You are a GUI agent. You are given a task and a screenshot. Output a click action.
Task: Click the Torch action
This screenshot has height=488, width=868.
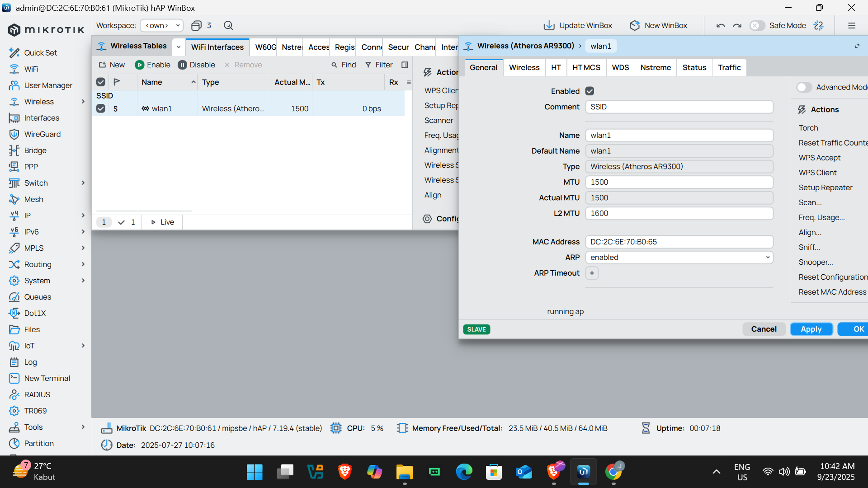[808, 128]
